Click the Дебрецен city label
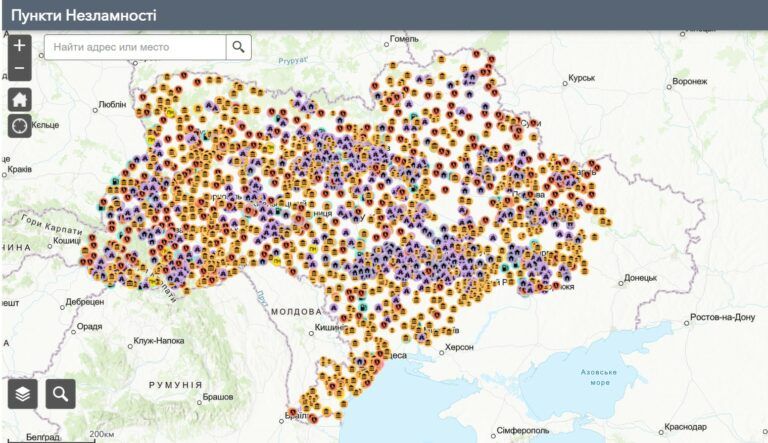The height and width of the screenshot is (443, 768). 85,302
